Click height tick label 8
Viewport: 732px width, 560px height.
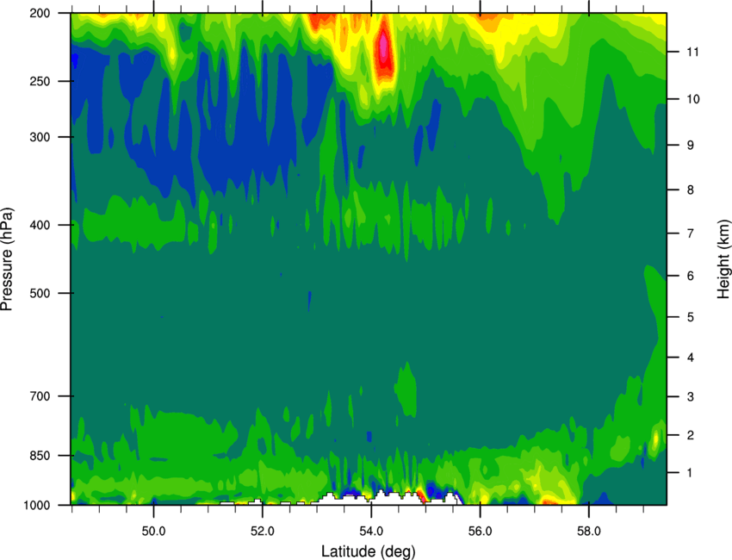(x=690, y=190)
